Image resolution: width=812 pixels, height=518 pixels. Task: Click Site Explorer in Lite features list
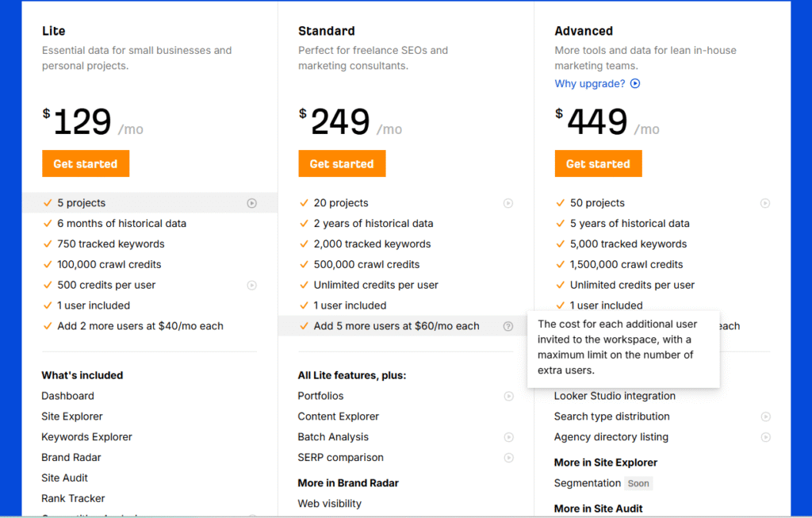pyautogui.click(x=72, y=416)
